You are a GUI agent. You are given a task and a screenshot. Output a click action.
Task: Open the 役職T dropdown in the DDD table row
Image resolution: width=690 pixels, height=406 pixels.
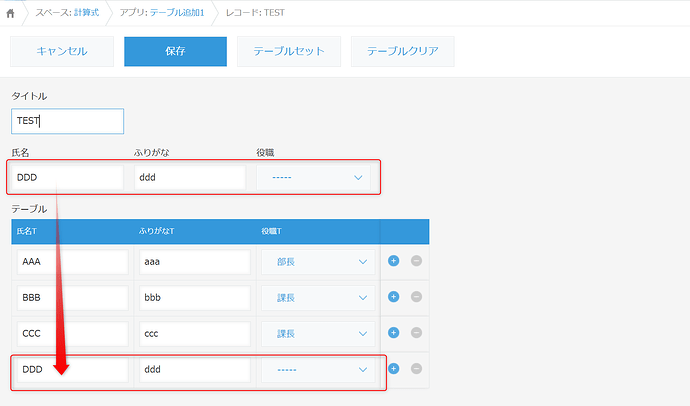tap(318, 370)
